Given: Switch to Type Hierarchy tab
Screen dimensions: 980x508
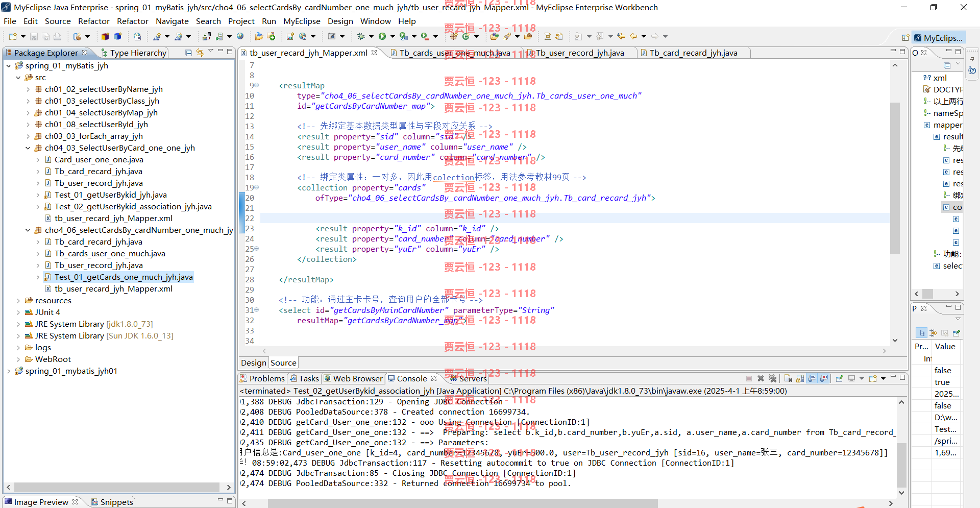Looking at the screenshot, I should (134, 53).
